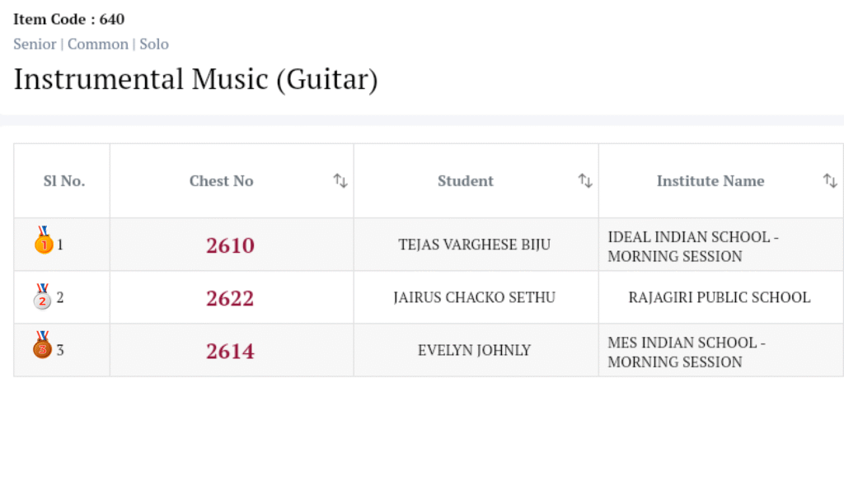Image resolution: width=844 pixels, height=504 pixels.
Task: Click MES Indian School - Morning Session cell
Action: click(x=687, y=352)
